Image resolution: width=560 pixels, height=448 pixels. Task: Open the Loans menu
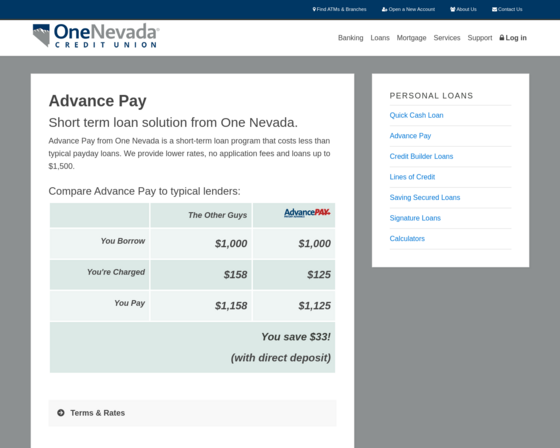tap(380, 38)
